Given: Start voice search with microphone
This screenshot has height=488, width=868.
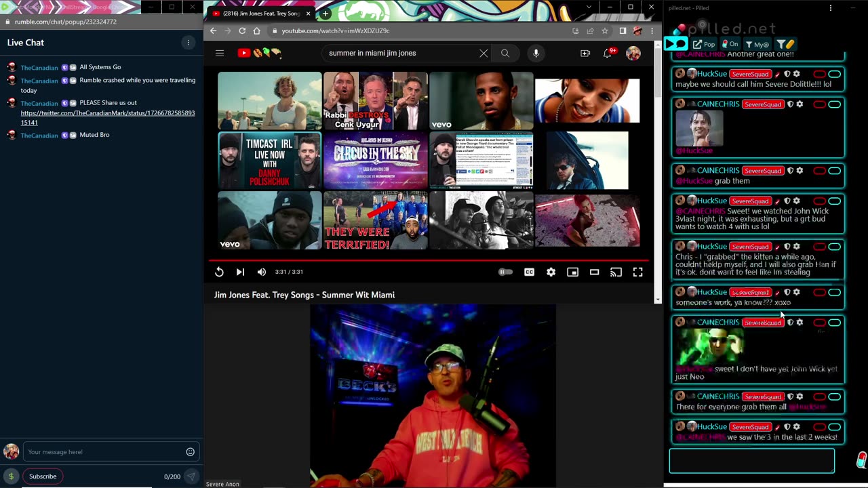Looking at the screenshot, I should (536, 53).
